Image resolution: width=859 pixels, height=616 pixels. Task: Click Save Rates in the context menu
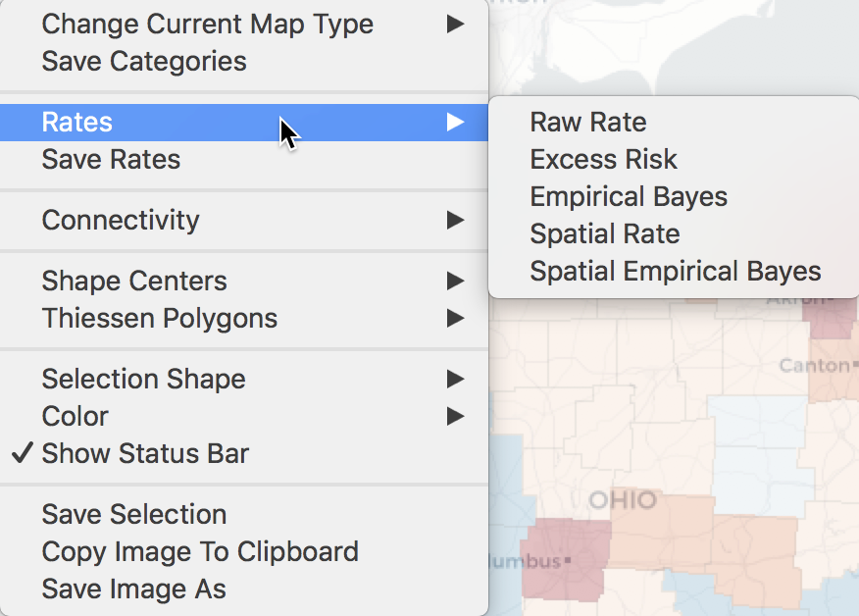244,160
